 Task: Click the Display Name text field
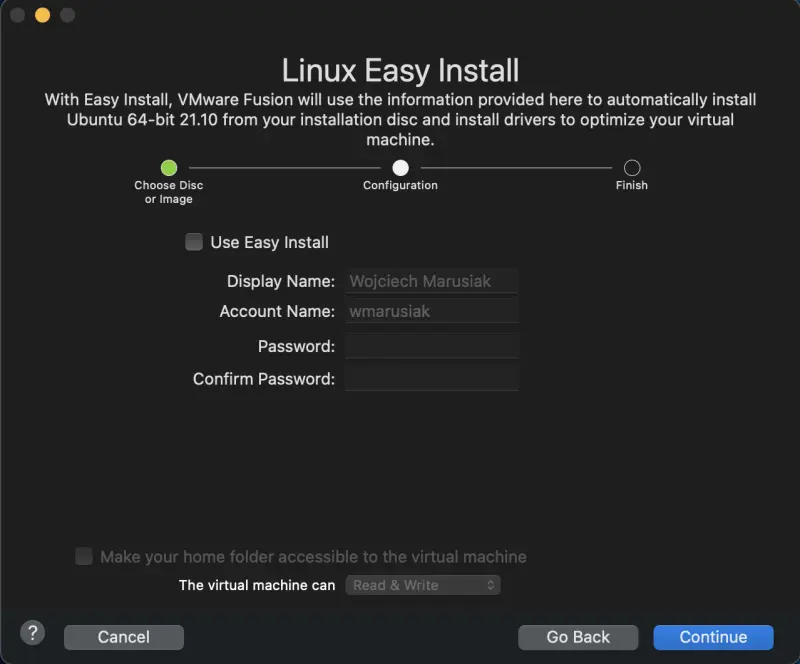point(431,281)
